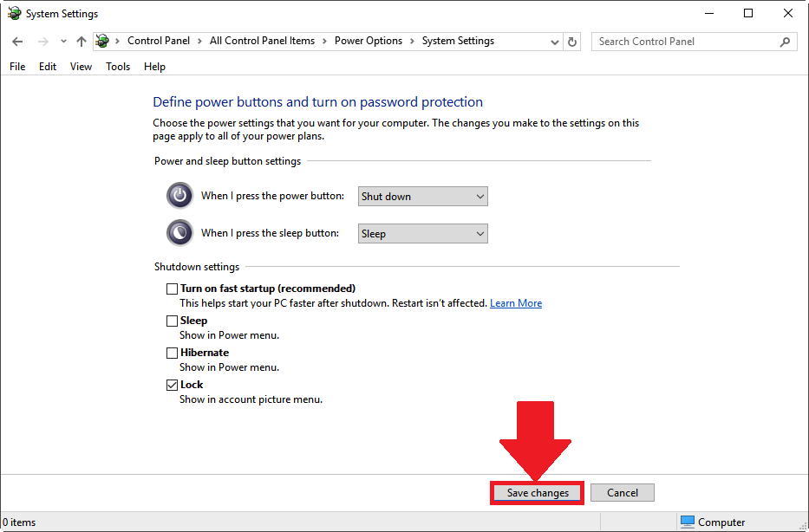Enable Turn on fast startup checkbox
Image resolution: width=809 pixels, height=532 pixels.
172,289
